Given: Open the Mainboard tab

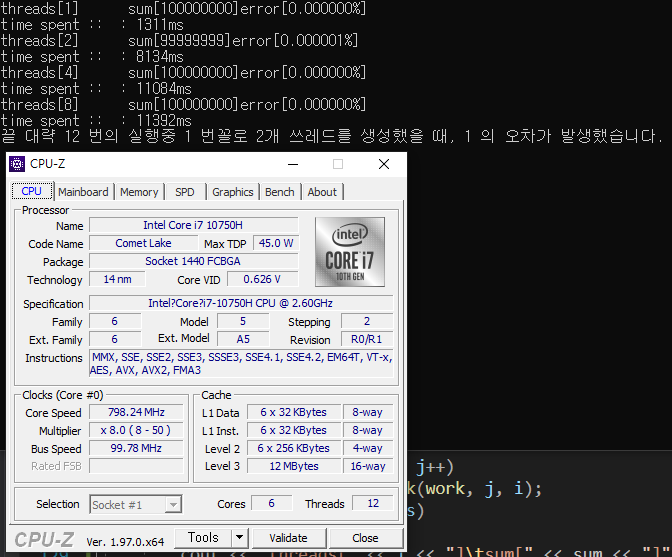Looking at the screenshot, I should click(x=83, y=192).
